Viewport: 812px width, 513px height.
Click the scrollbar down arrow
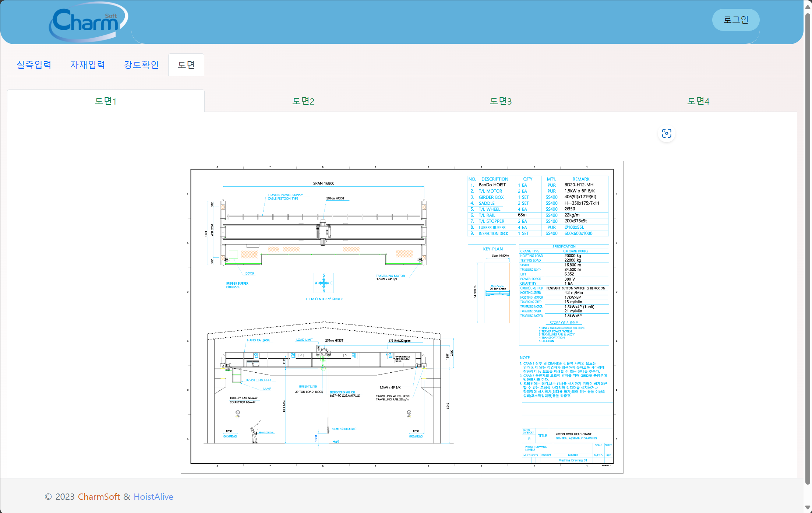point(808,507)
